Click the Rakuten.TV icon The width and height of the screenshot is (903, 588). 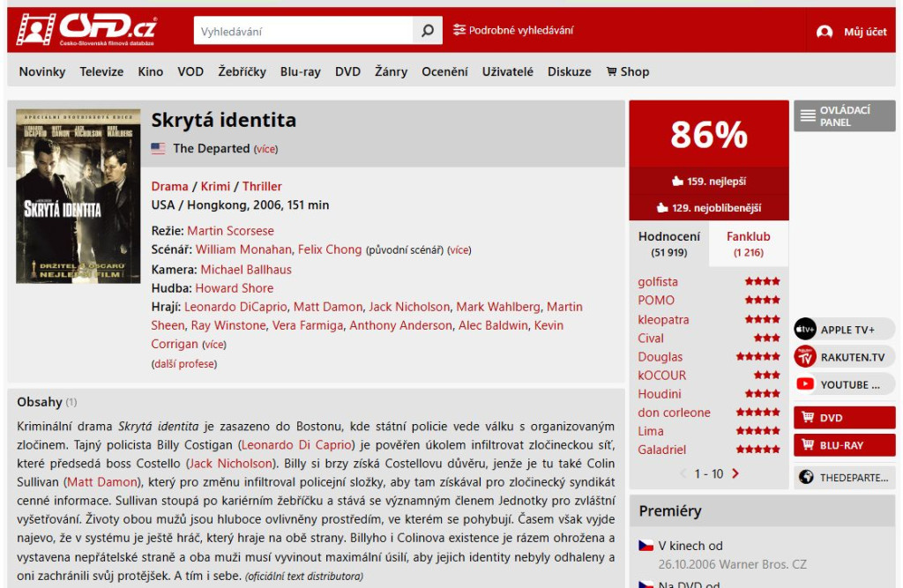click(x=805, y=357)
